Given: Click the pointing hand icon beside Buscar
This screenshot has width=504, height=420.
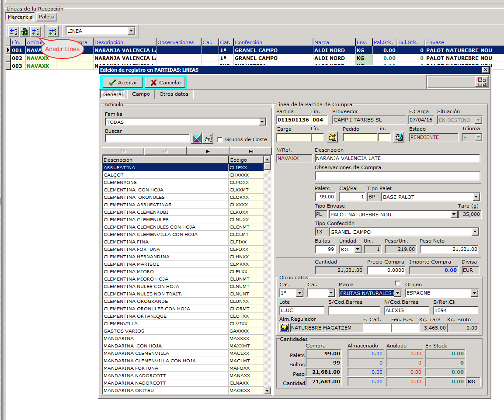Looking at the screenshot, I should point(208,139).
